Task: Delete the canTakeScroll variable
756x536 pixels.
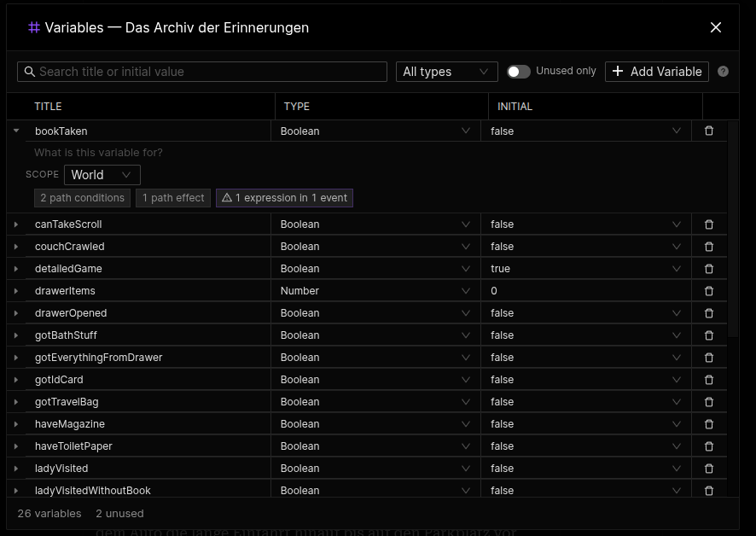Action: [x=709, y=224]
